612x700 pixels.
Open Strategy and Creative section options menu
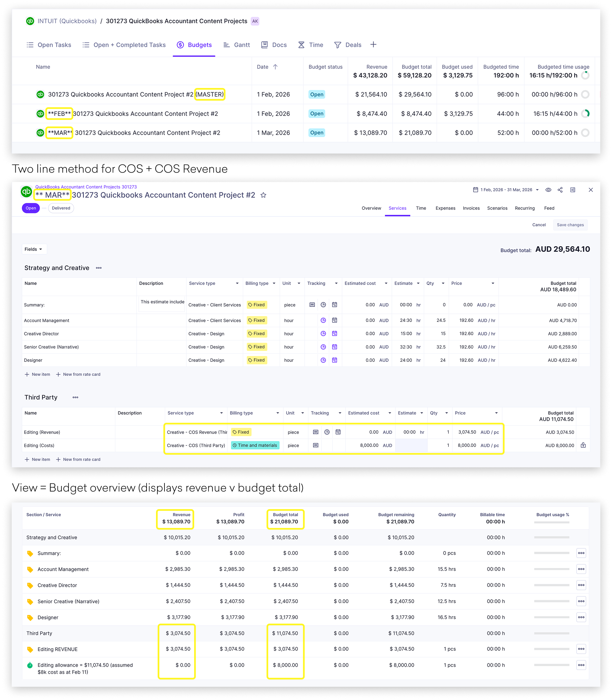point(99,268)
